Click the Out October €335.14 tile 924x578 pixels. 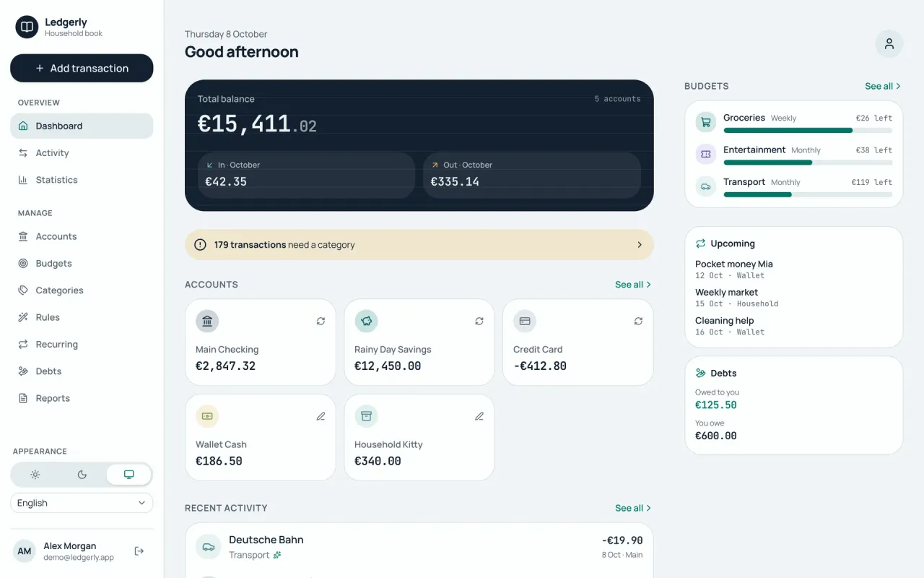click(x=532, y=175)
